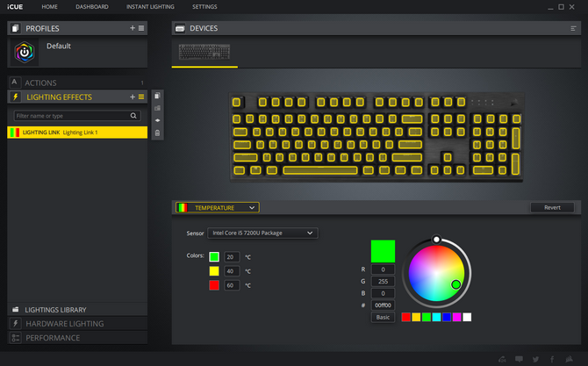Expand the Performance section
This screenshot has height=366, width=588.
pyautogui.click(x=77, y=338)
